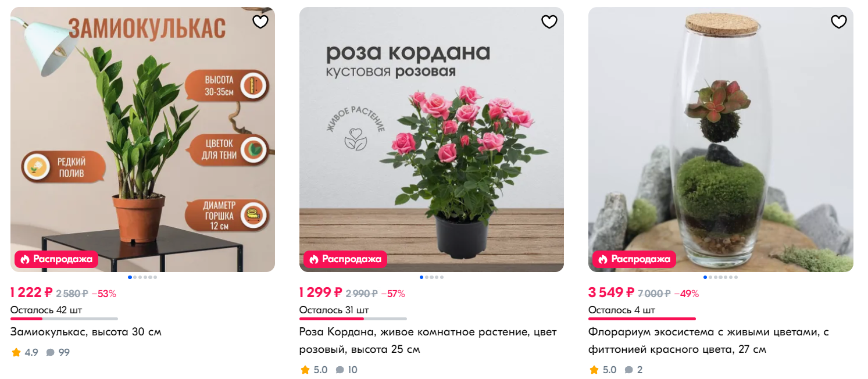Click the star rating 4.9 of Замиокулькас
868x379 pixels.
(x=24, y=352)
